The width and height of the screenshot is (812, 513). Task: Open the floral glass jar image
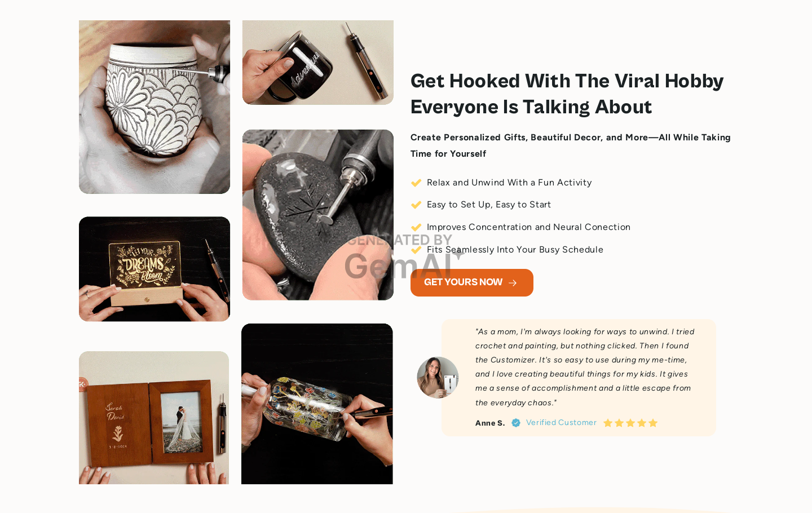[x=317, y=404]
